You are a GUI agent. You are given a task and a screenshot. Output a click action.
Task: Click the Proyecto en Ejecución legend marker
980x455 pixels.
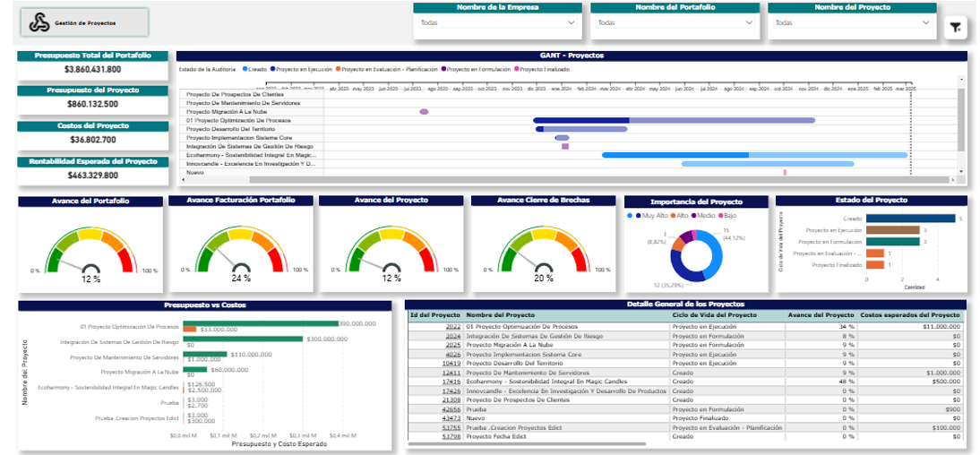tap(272, 69)
